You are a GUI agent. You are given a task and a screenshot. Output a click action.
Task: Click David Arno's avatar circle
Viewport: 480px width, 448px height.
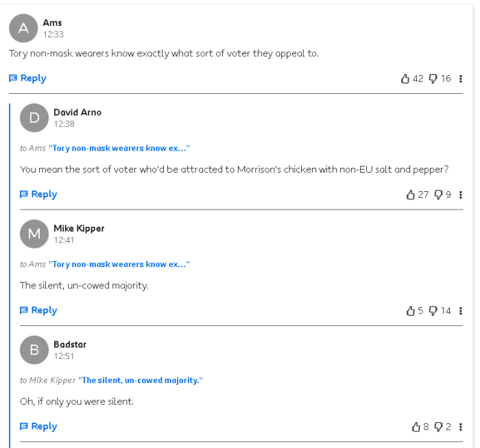34,118
